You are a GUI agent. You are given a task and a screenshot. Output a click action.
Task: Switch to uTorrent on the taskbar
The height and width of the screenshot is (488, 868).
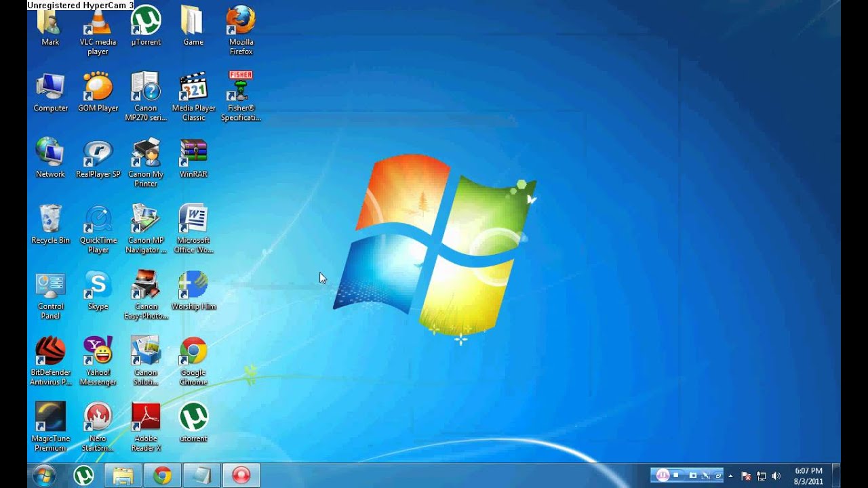pyautogui.click(x=83, y=476)
